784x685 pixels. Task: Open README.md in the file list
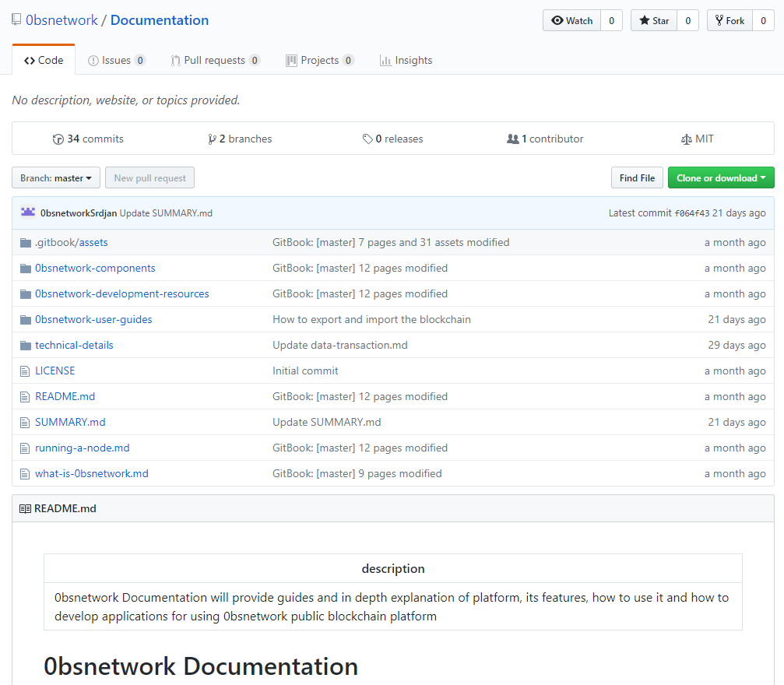tap(65, 397)
